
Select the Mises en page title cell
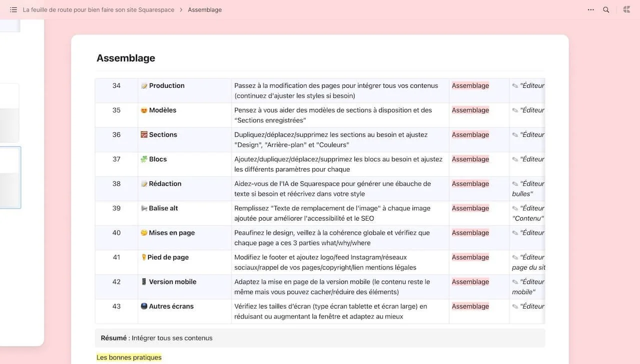184,238
